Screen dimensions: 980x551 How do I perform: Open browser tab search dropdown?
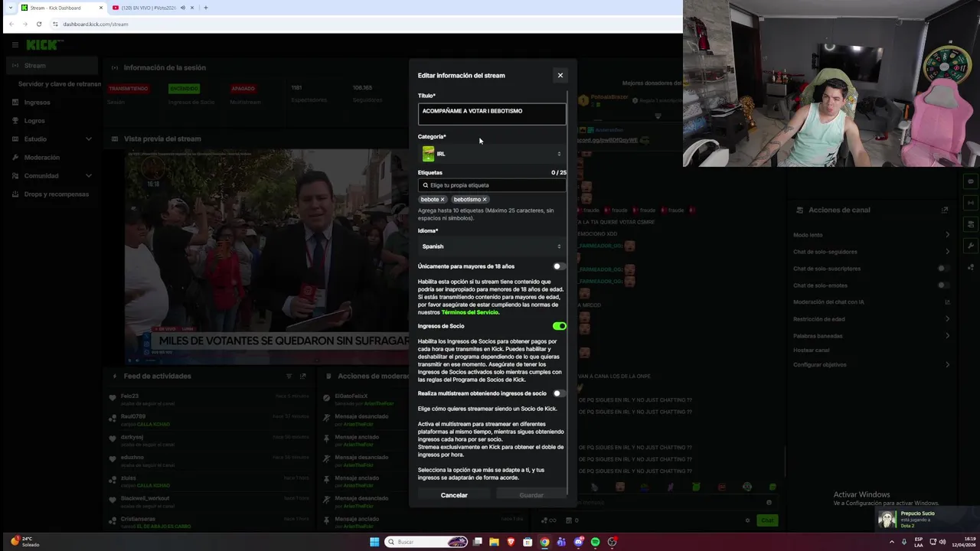pyautogui.click(x=9, y=8)
